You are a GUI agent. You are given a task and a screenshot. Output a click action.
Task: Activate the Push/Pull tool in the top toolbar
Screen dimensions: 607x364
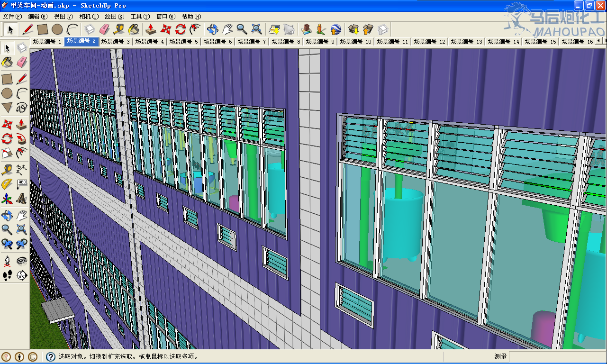click(151, 29)
